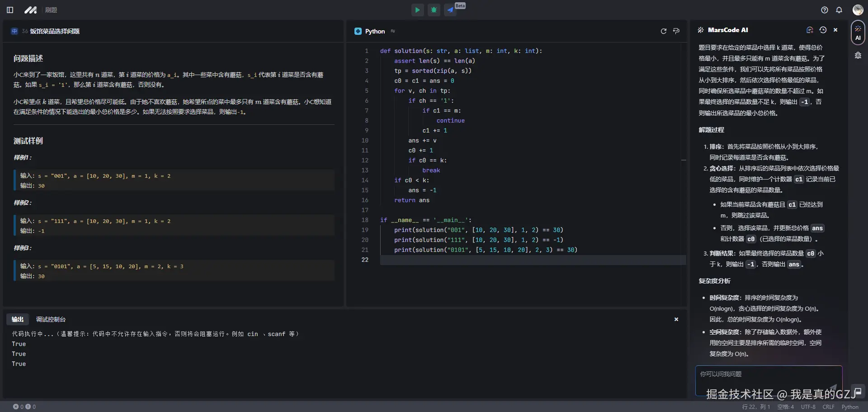Switch to the 调试控制台 tab
The width and height of the screenshot is (868, 412).
pyautogui.click(x=51, y=319)
